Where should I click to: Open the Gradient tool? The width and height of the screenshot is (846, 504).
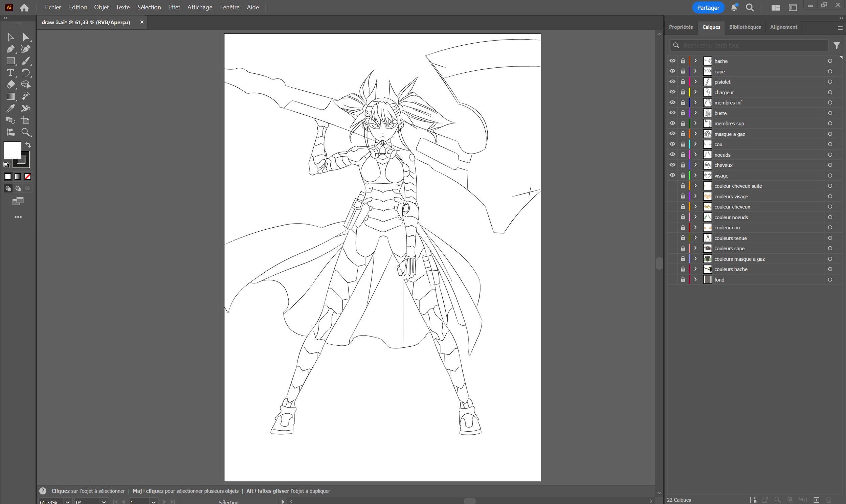click(x=10, y=96)
